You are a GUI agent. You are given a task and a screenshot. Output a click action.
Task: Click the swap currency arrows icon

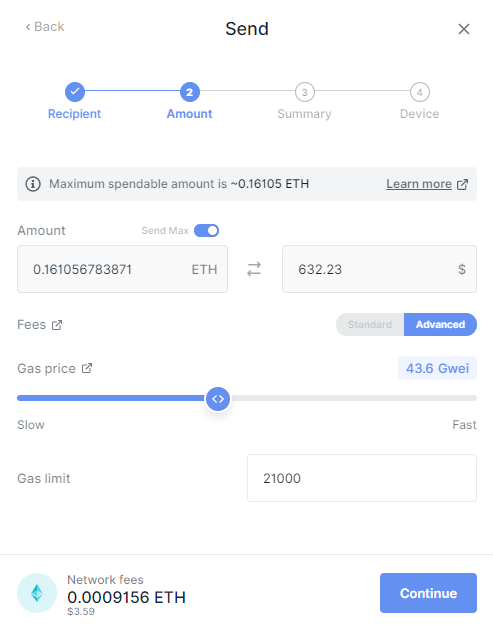click(x=254, y=269)
